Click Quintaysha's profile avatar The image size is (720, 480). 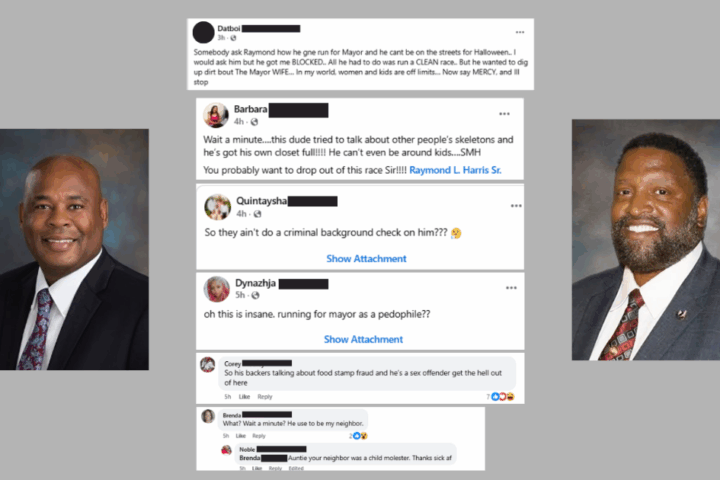217,207
